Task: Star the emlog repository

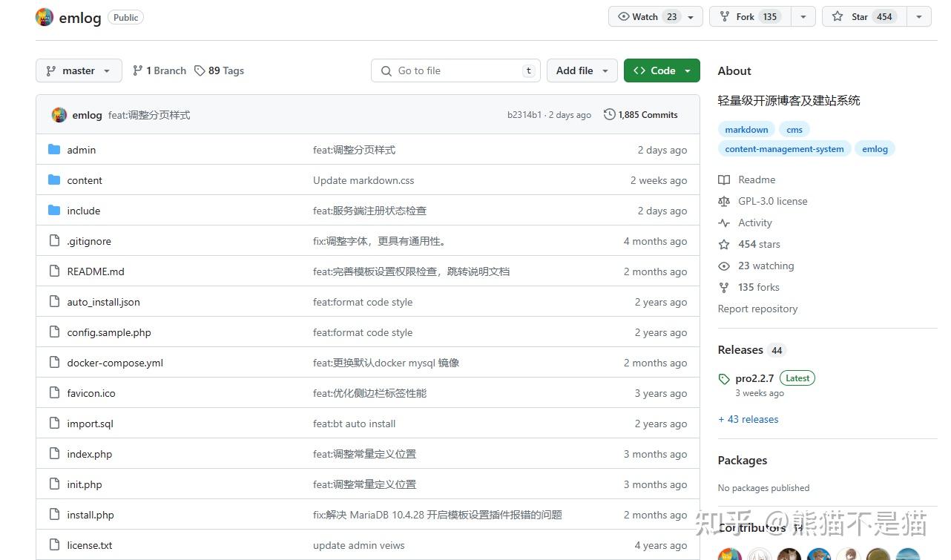Action: click(864, 16)
